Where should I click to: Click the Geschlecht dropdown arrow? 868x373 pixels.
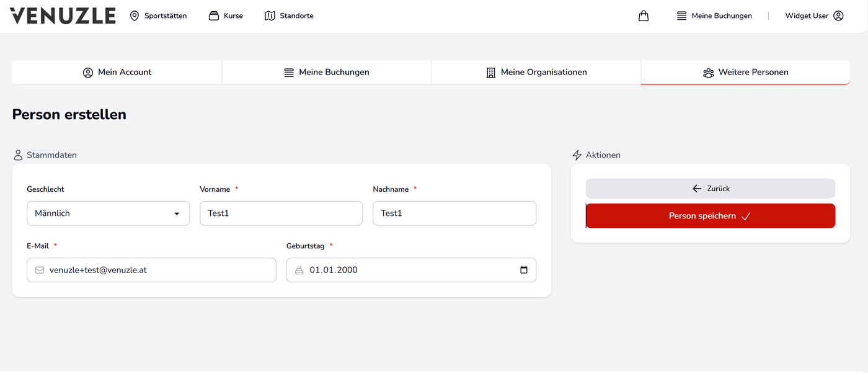(x=177, y=213)
